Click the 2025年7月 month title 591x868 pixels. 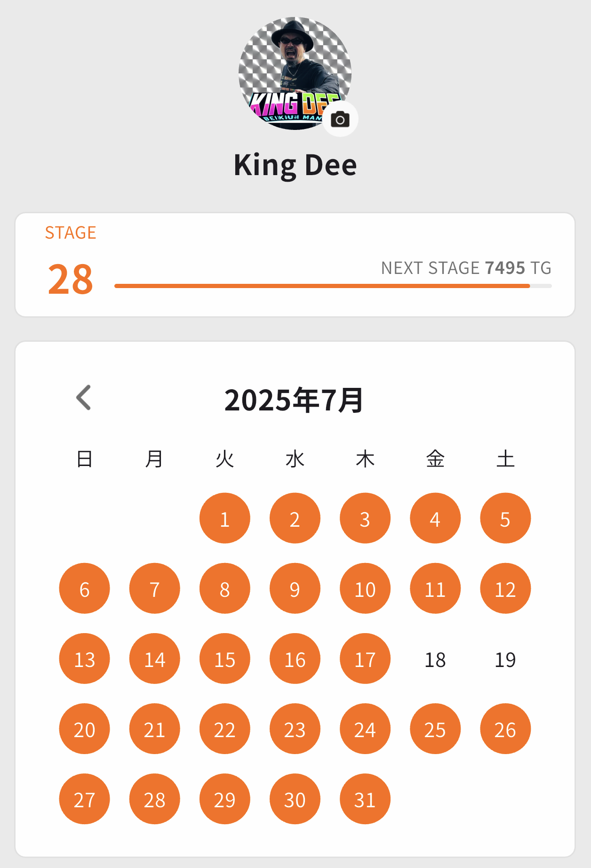tap(294, 400)
